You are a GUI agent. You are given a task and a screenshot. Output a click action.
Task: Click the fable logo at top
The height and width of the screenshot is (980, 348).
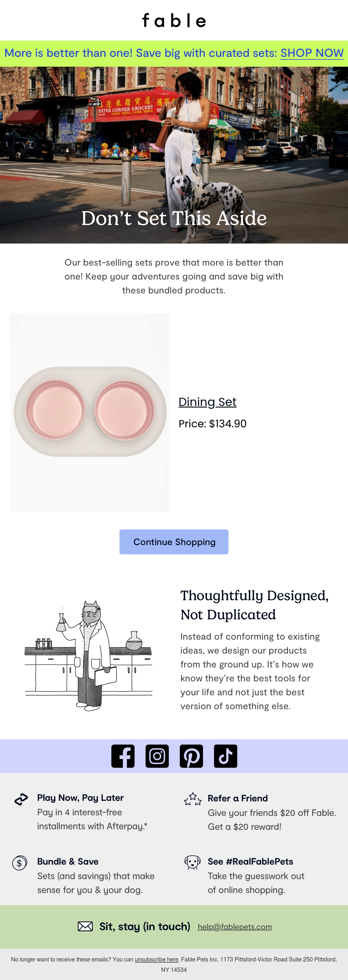click(x=174, y=20)
